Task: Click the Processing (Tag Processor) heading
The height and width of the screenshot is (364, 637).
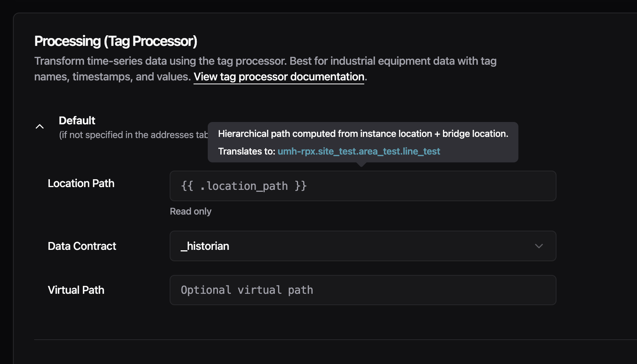Action: tap(115, 41)
